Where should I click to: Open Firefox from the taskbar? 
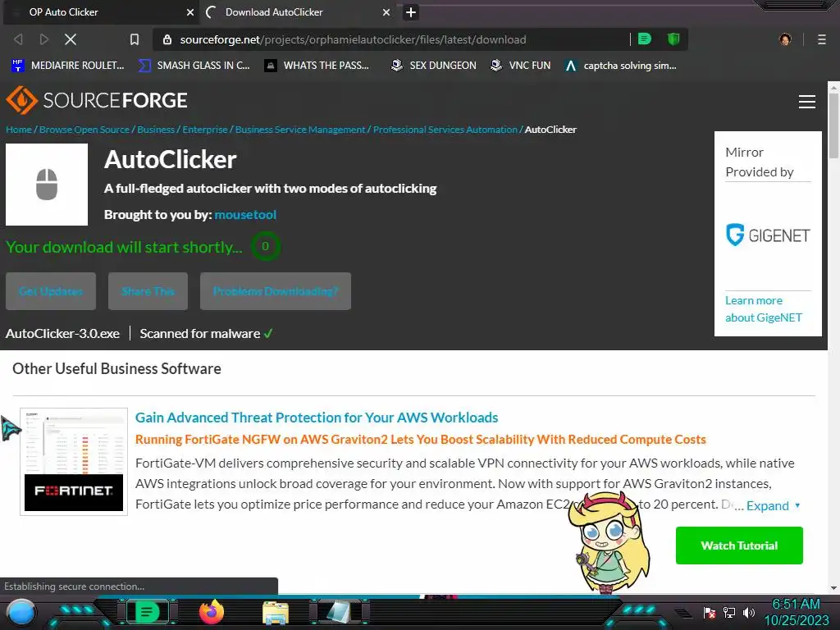[x=211, y=612]
